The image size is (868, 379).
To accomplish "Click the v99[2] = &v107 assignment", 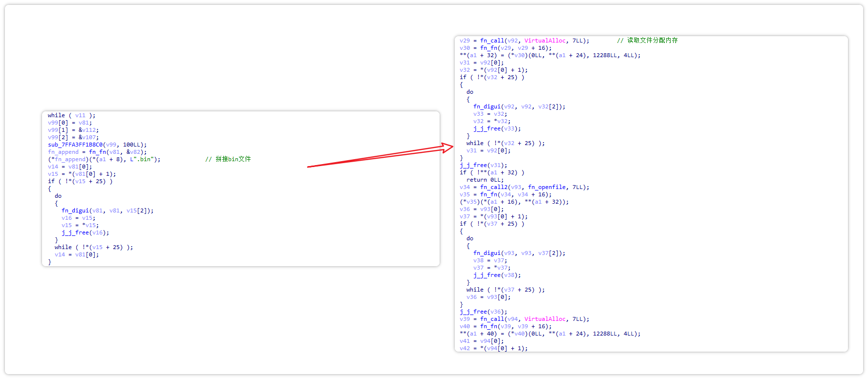I will pos(73,137).
